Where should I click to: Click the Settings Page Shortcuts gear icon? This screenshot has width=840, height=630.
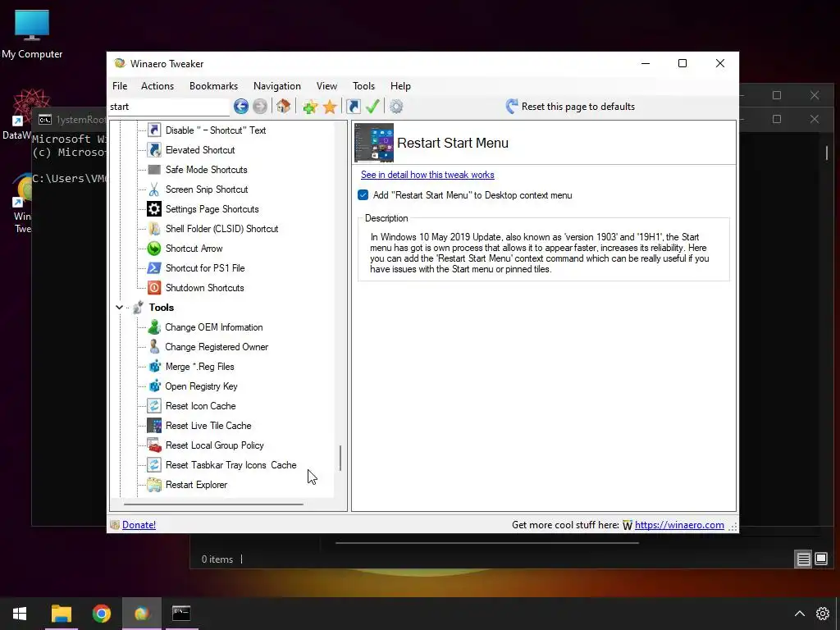[x=154, y=209]
